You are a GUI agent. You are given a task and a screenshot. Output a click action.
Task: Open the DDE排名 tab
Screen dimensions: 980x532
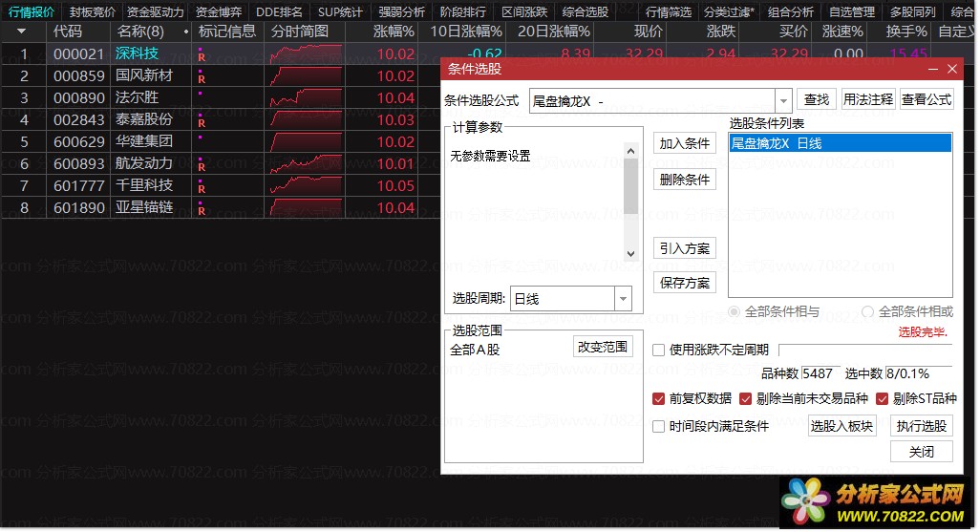[x=279, y=11]
